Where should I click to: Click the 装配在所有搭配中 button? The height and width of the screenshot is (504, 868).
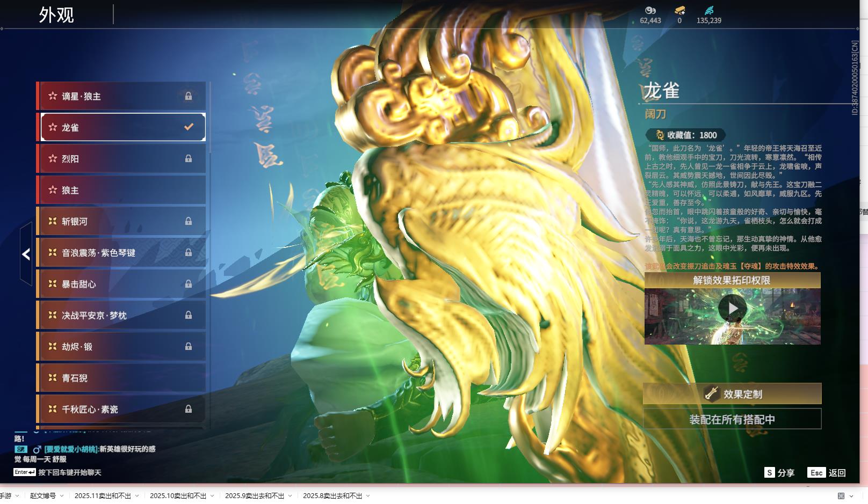click(732, 419)
